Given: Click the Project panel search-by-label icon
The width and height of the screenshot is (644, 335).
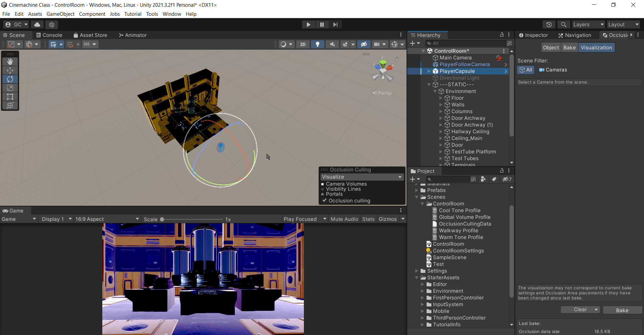Looking at the screenshot, I should point(494,179).
